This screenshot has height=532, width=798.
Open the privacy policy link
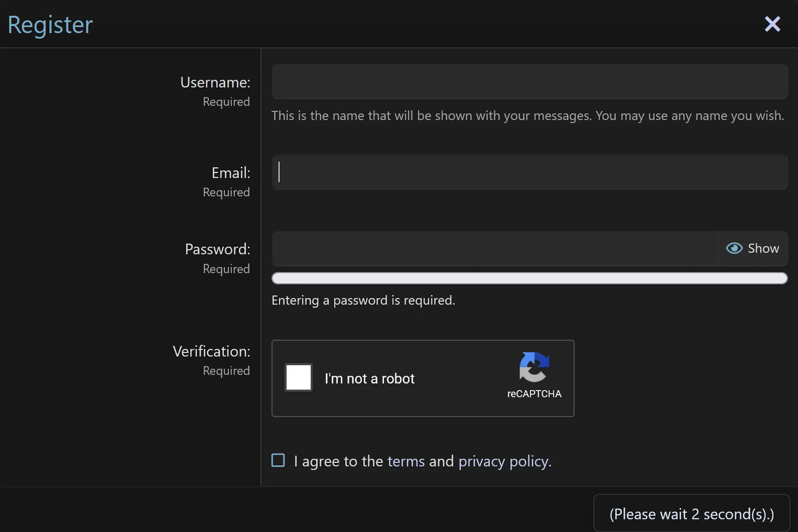point(503,461)
